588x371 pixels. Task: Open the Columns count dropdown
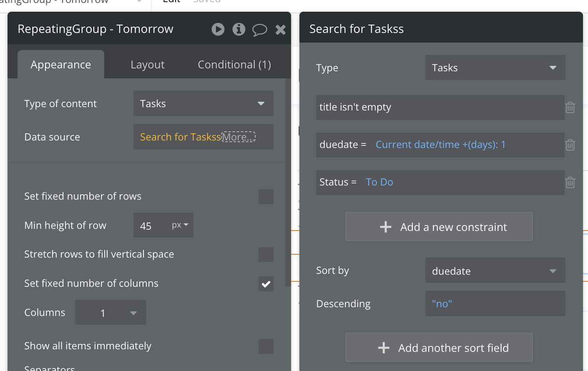[111, 313]
